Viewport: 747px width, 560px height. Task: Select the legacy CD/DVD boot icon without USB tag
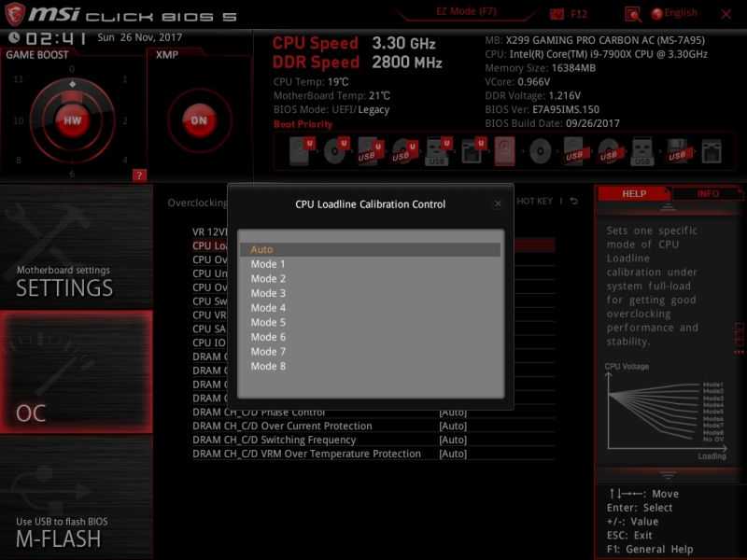tap(541, 151)
